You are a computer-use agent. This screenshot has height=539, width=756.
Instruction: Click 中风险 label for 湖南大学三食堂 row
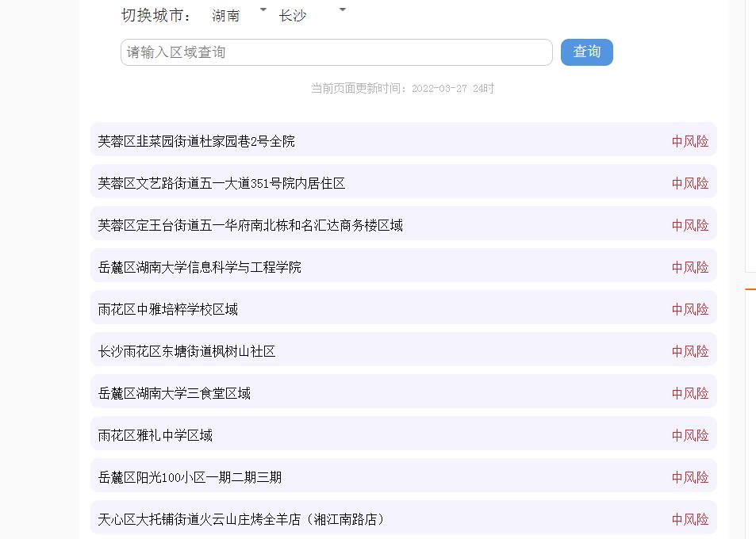pos(690,393)
